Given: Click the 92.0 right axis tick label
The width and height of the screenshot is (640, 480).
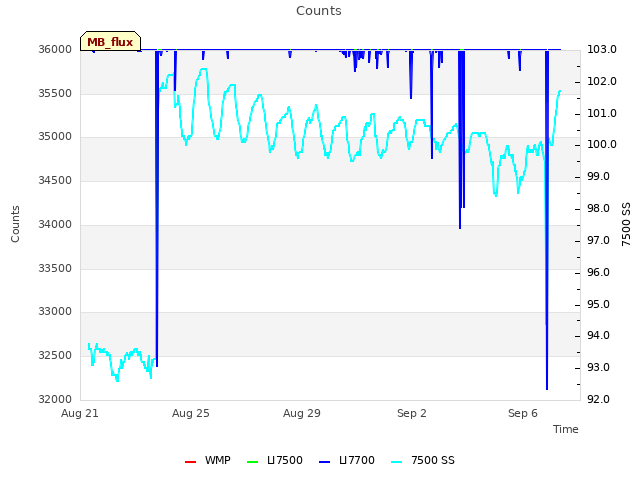Looking at the screenshot, I should click(598, 399).
